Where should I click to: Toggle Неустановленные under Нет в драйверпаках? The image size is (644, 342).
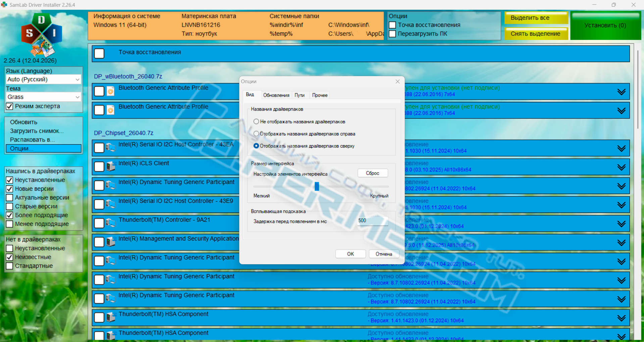tap(9, 248)
